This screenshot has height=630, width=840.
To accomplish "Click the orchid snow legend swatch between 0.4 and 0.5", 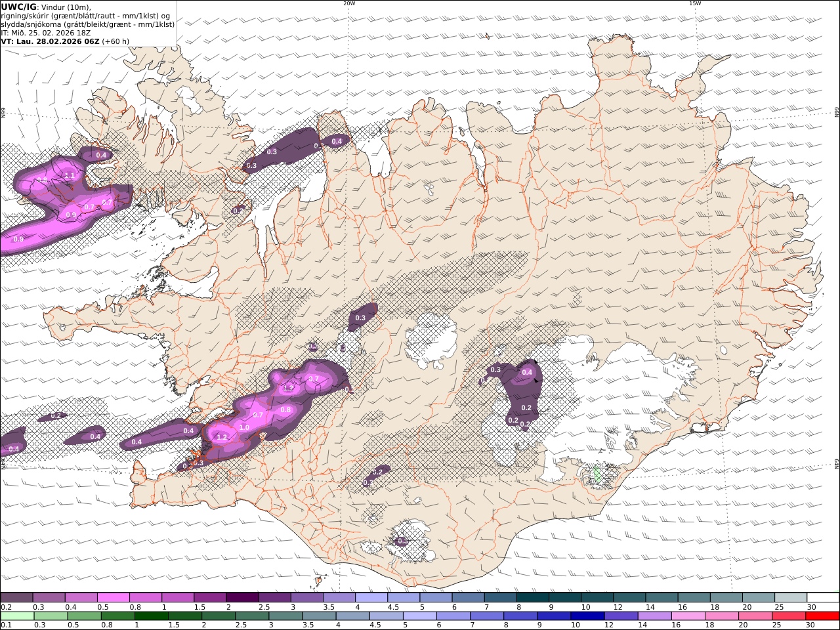I will [81, 597].
